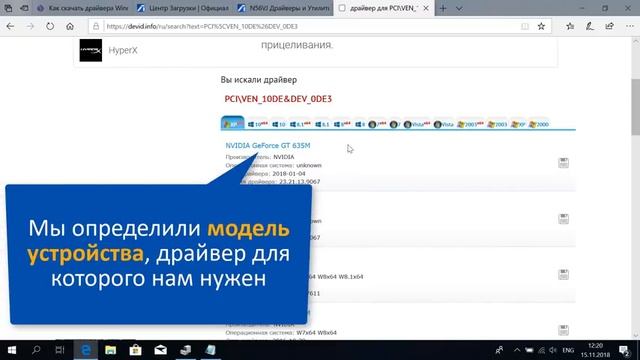Open the People tray icon
640x360 pixels.
tap(499, 350)
